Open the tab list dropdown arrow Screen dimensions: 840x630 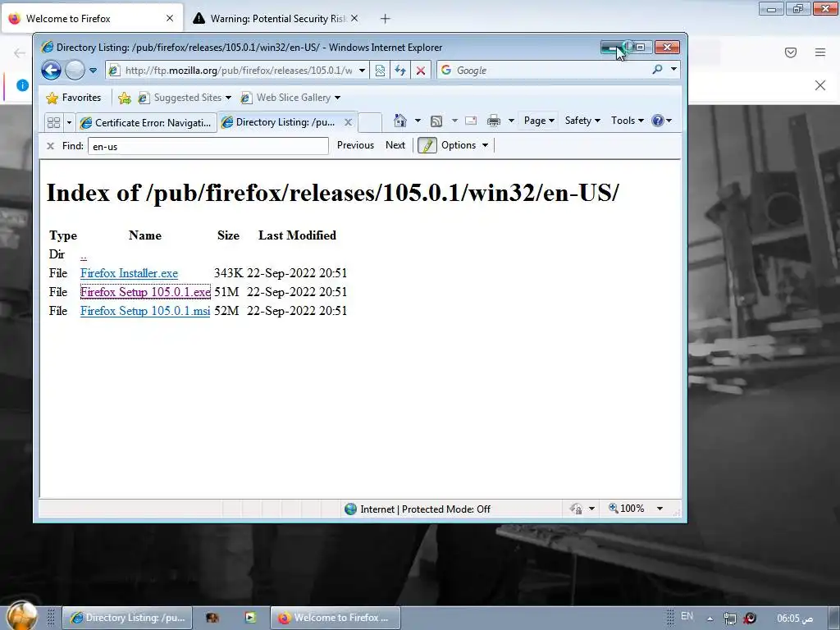[x=69, y=123]
